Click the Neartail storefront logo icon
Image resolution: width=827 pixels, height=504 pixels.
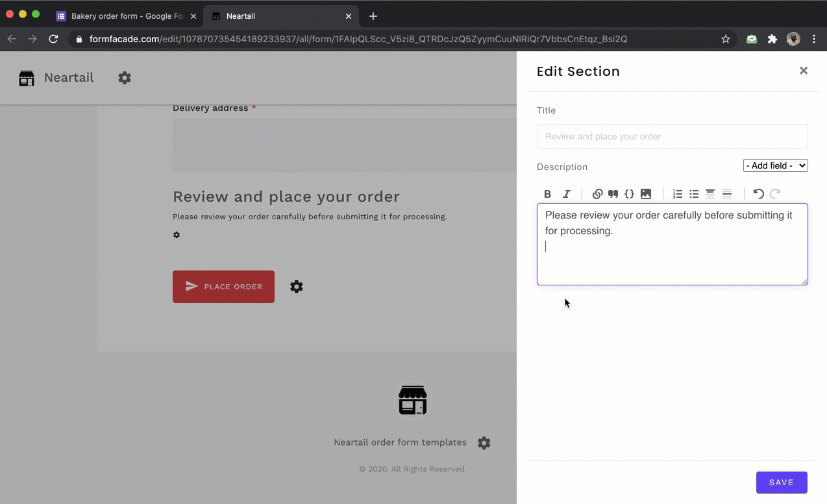pyautogui.click(x=26, y=77)
